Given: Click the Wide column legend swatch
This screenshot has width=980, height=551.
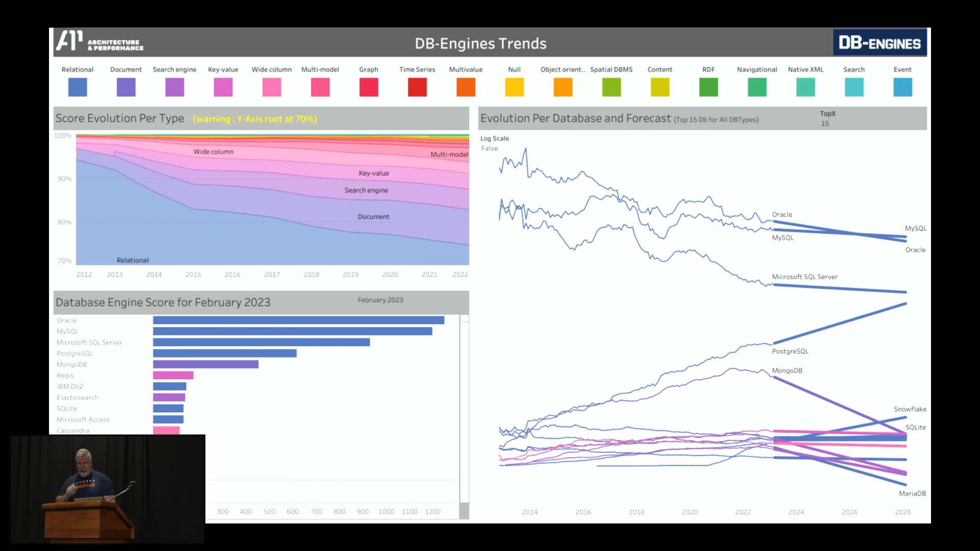Looking at the screenshot, I should [272, 87].
